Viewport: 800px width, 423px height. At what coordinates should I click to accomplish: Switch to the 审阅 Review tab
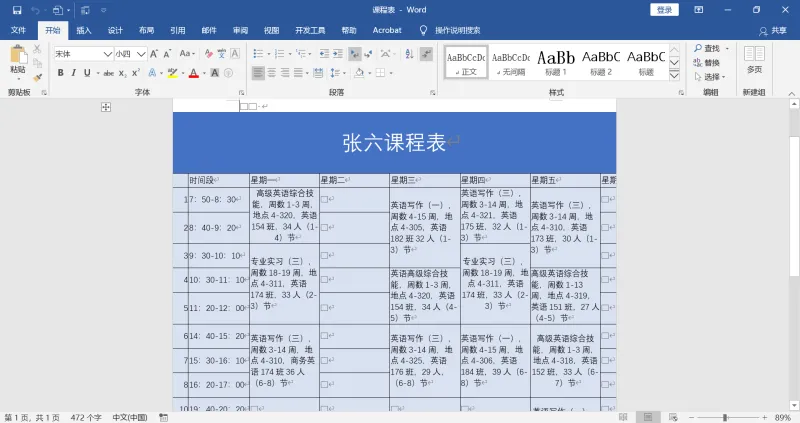coord(240,30)
